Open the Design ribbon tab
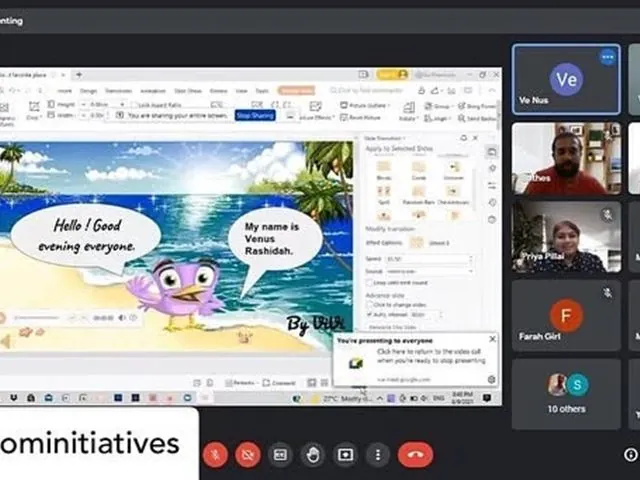 [x=88, y=91]
